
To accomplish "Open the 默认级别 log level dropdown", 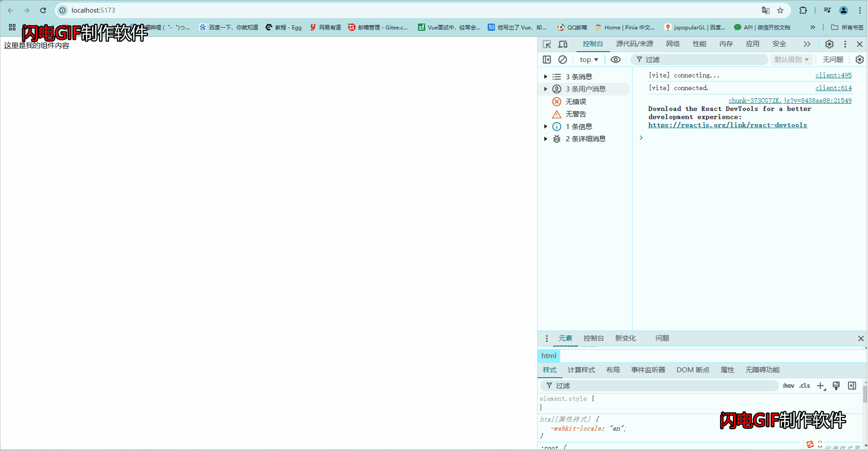I will (791, 59).
